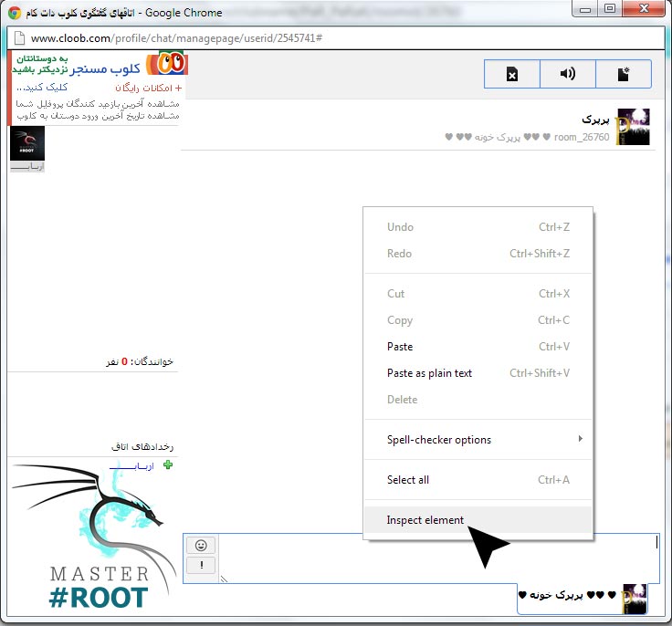
Task: Select Undo in context menu
Action: [x=478, y=227]
